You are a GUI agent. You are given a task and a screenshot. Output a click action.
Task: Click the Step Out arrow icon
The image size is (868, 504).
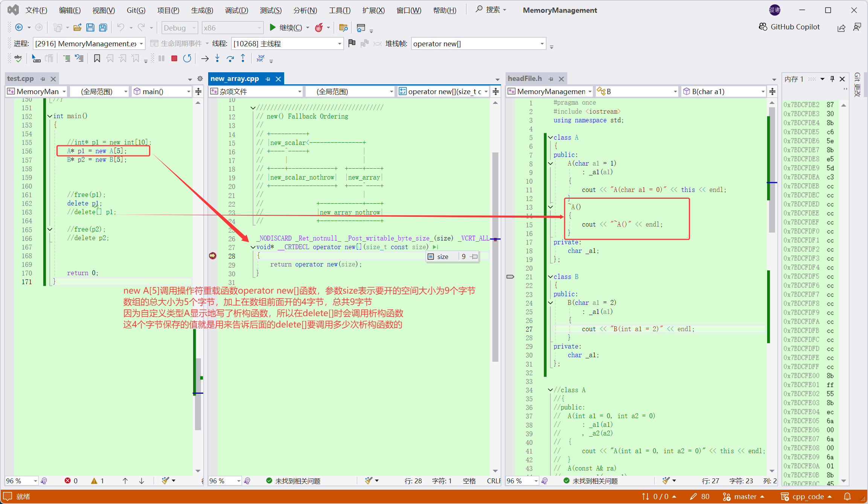click(x=243, y=58)
